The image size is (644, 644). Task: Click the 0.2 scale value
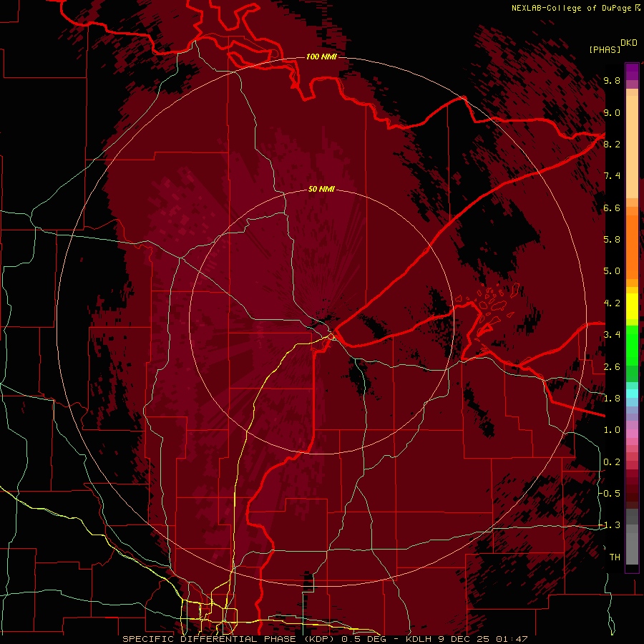(x=612, y=462)
